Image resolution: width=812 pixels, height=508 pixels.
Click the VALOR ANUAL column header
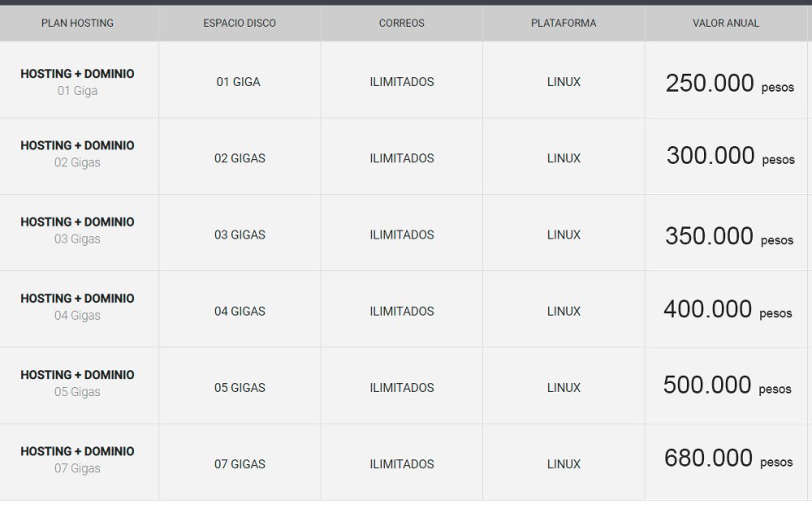pos(726,24)
